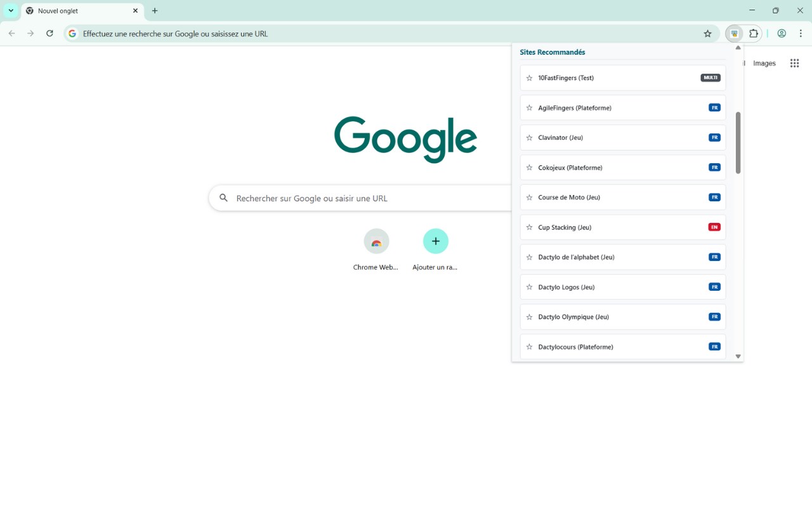
Task: Open Cokojeux (Plateforme) entry
Action: coord(622,168)
